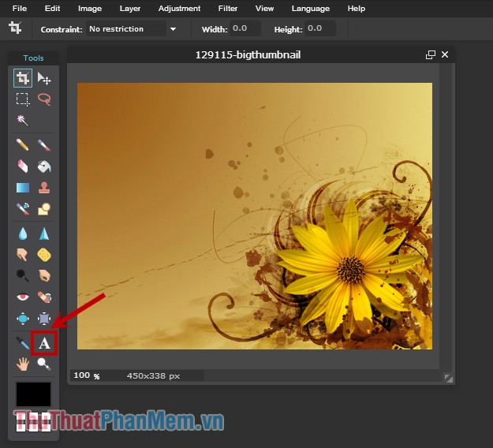Select the Paint Bucket tool
The width and height of the screenshot is (493, 448).
click(44, 166)
